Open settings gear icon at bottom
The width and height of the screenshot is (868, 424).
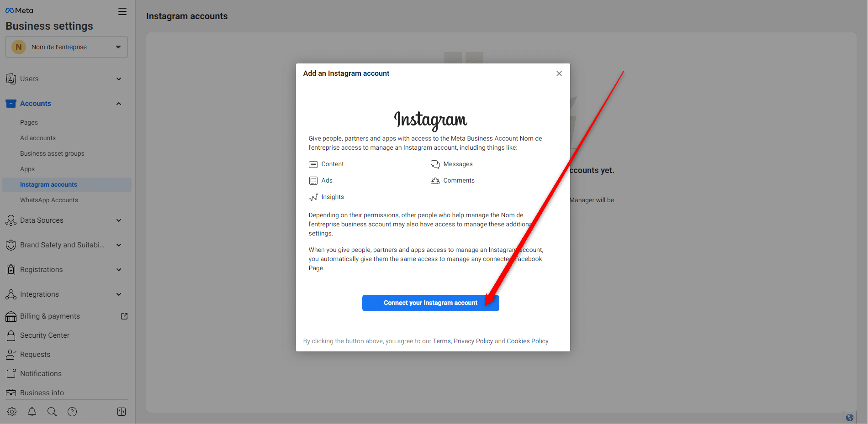[x=12, y=412]
